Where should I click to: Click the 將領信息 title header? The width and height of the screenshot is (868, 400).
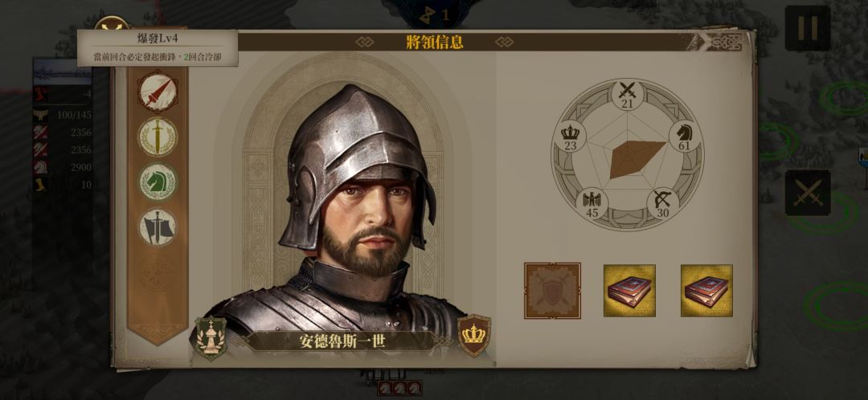click(435, 42)
